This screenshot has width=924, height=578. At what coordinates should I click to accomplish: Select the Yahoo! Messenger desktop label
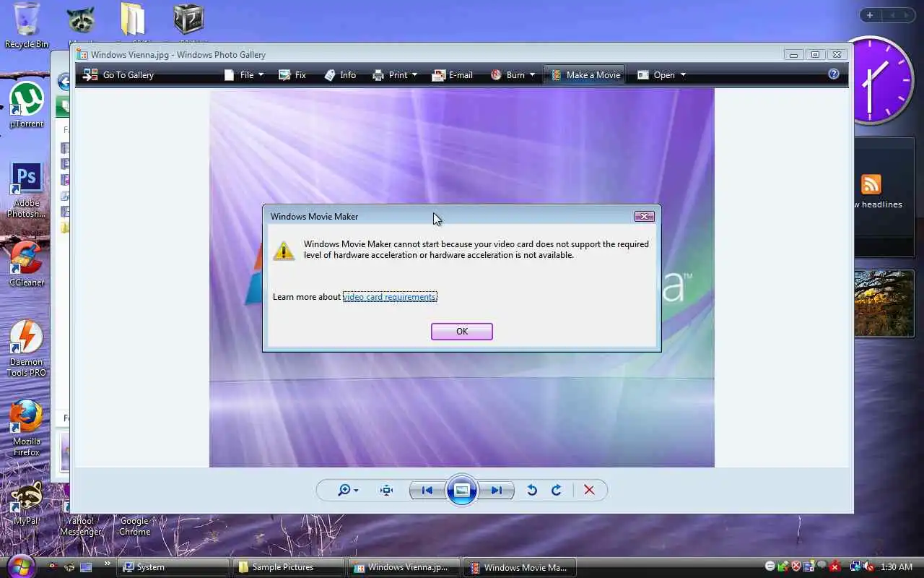(80, 526)
